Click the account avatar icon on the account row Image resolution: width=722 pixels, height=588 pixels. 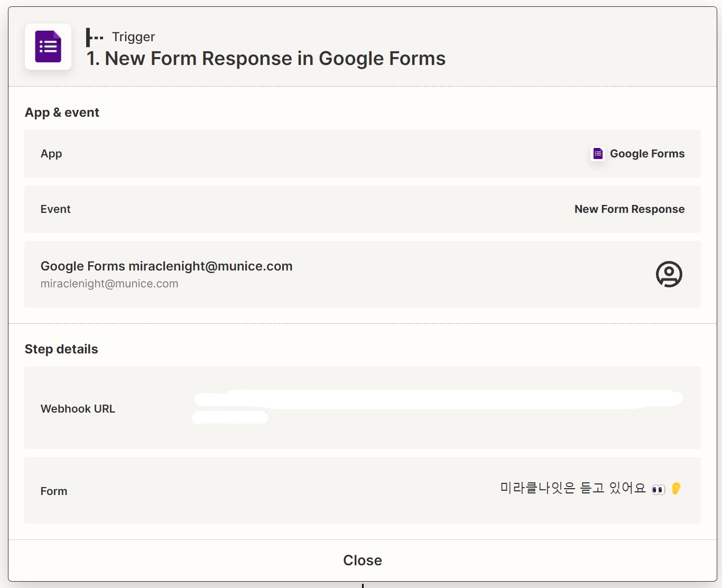pyautogui.click(x=668, y=274)
